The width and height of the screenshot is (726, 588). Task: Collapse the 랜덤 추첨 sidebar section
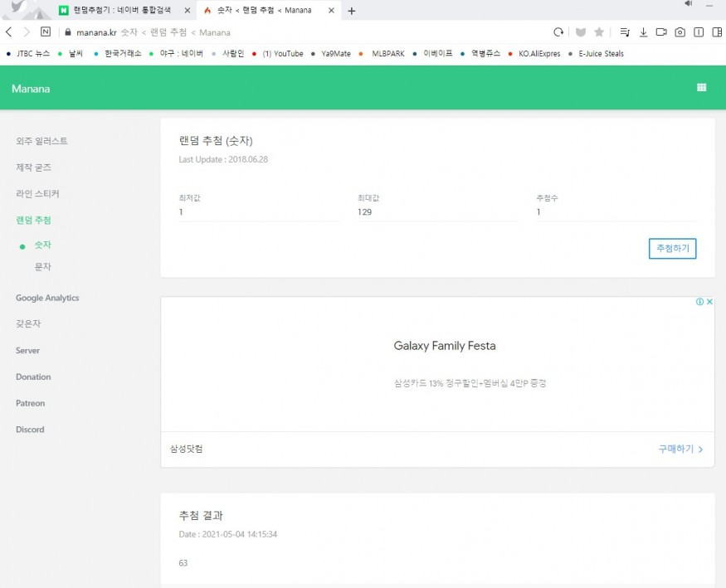click(x=33, y=220)
